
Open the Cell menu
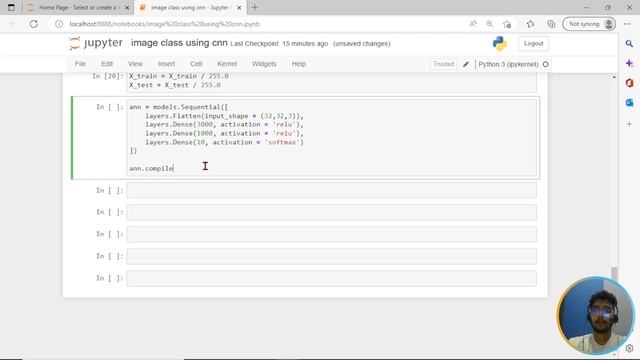coord(196,64)
